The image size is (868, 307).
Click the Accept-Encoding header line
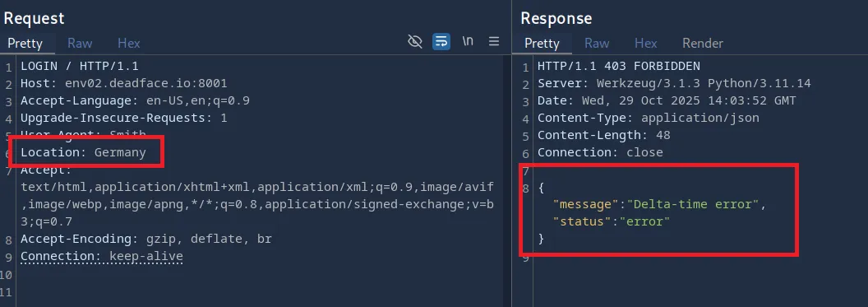pyautogui.click(x=146, y=239)
